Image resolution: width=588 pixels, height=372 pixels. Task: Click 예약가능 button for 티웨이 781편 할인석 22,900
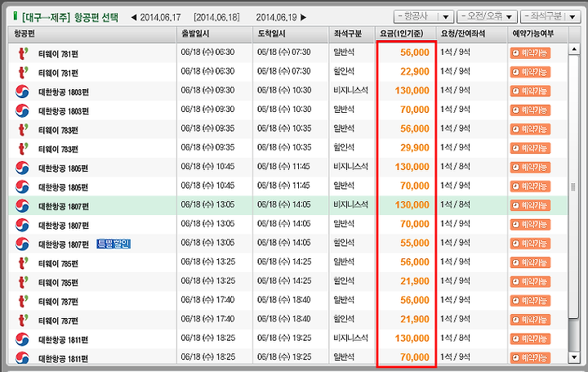click(x=530, y=72)
